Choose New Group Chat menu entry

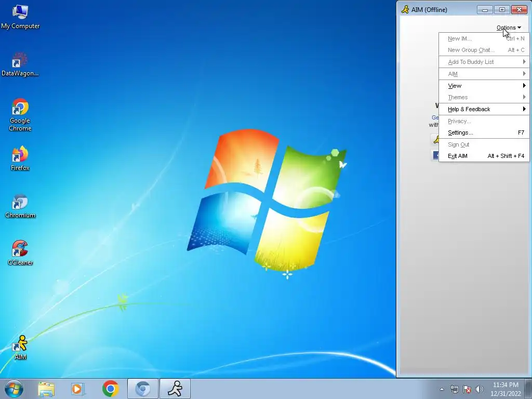point(484,50)
